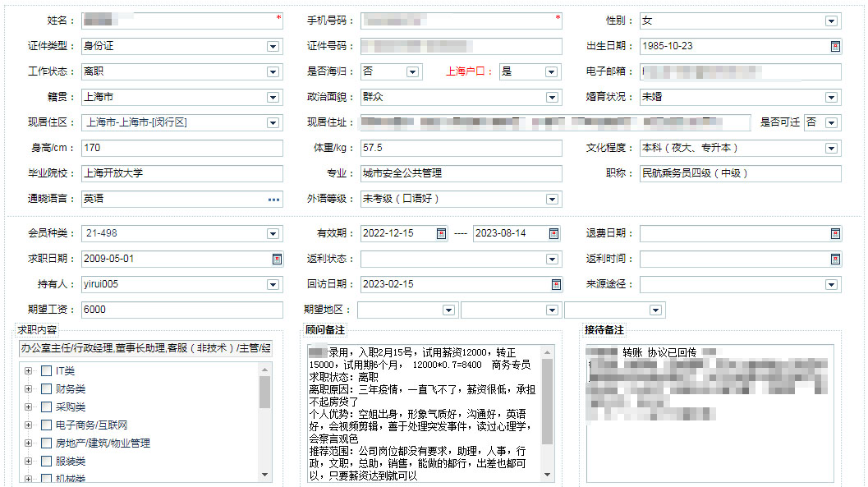Open the 政治面貌 dropdown showing 群众
Image resolution: width=868 pixels, height=487 pixels.
pos(552,98)
